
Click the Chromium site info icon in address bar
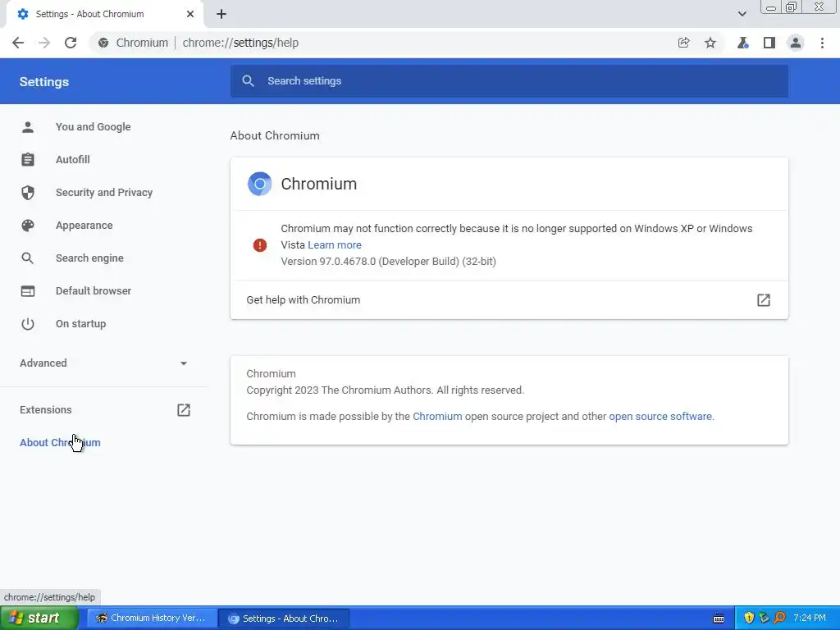tap(103, 43)
